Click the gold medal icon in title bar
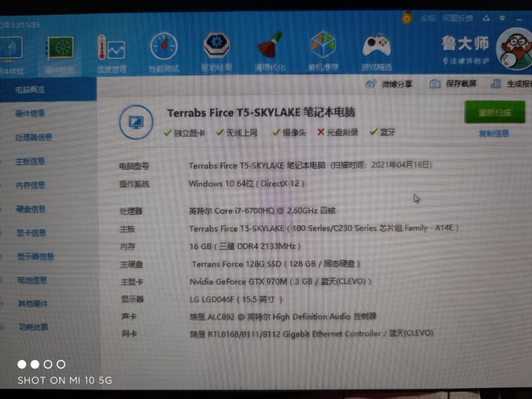This screenshot has height=399, width=532. click(x=407, y=17)
